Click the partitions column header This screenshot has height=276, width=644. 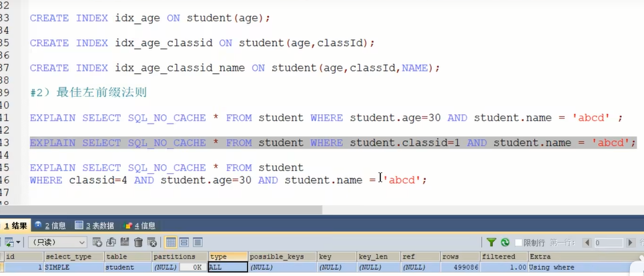pyautogui.click(x=180, y=257)
